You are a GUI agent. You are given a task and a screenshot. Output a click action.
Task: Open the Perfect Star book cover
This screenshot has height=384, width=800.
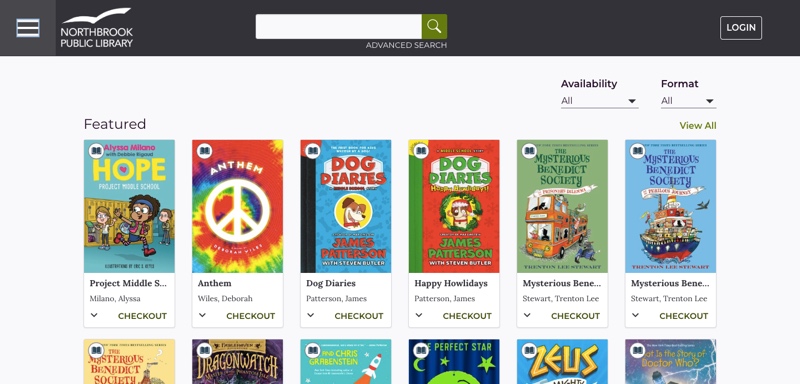pos(454,362)
